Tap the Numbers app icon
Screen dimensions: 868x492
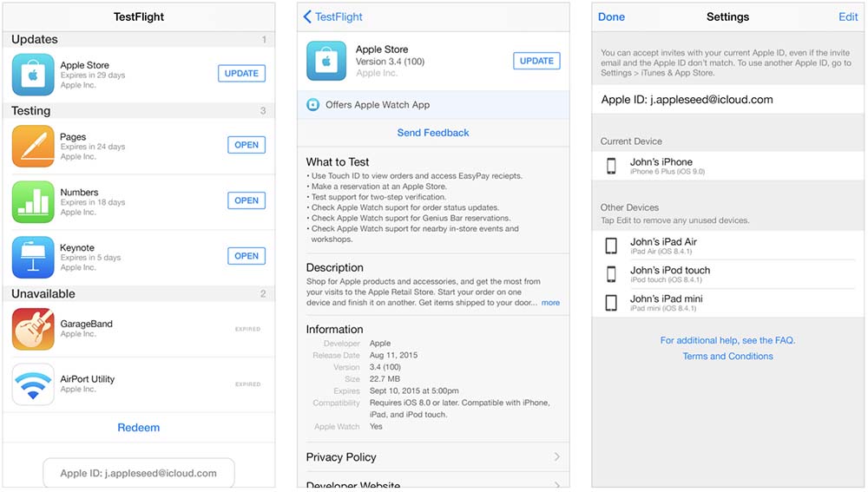pyautogui.click(x=33, y=201)
